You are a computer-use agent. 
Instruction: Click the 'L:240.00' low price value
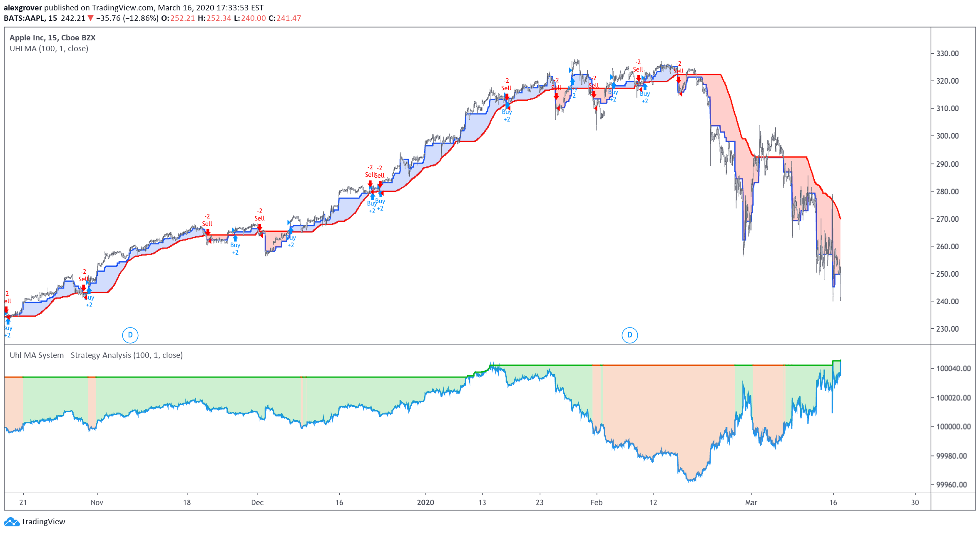click(x=250, y=18)
